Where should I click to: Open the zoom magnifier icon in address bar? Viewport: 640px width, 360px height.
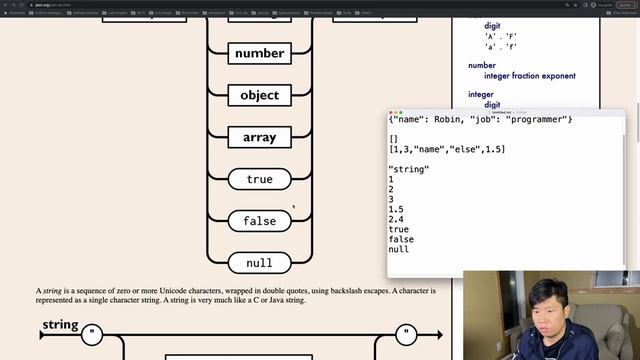(567, 5)
